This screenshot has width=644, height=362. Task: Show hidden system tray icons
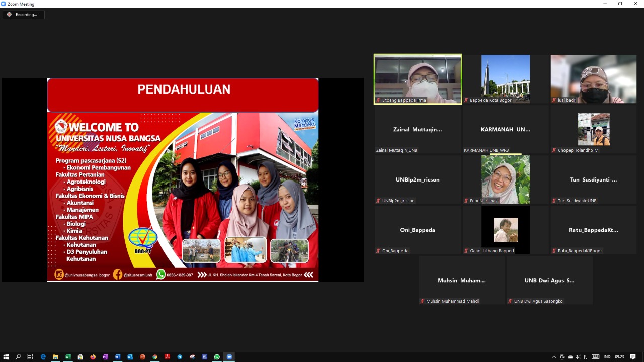(554, 357)
